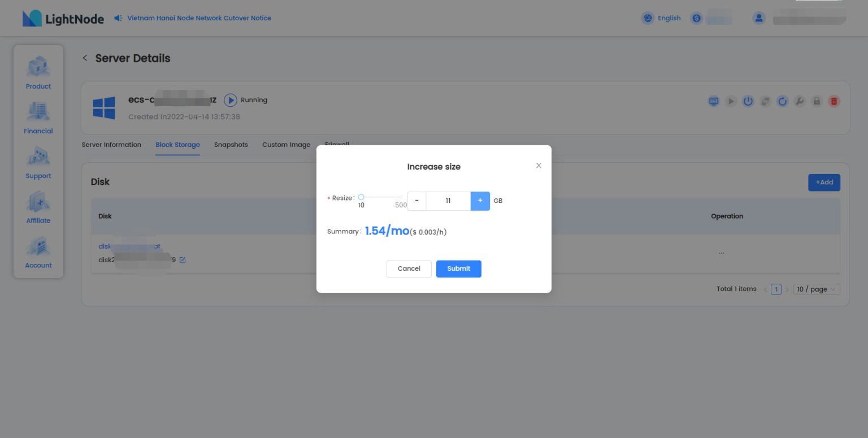Select Support in the sidebar
This screenshot has height=438, width=868.
tap(38, 162)
